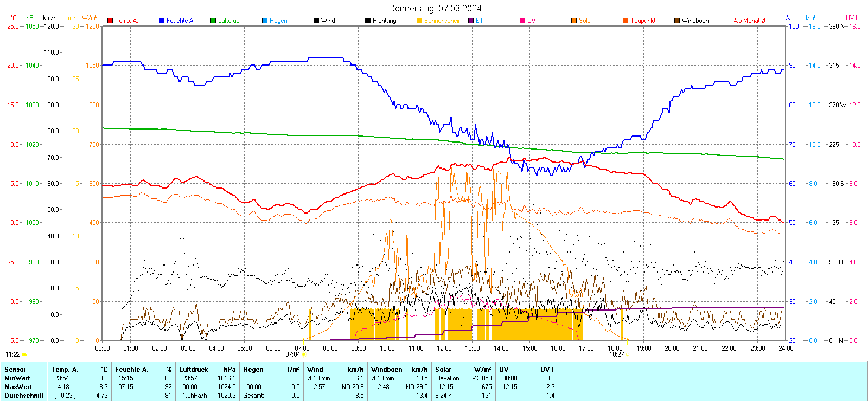
Task: Click the blue Feuchte A. legend square
Action: (x=162, y=21)
